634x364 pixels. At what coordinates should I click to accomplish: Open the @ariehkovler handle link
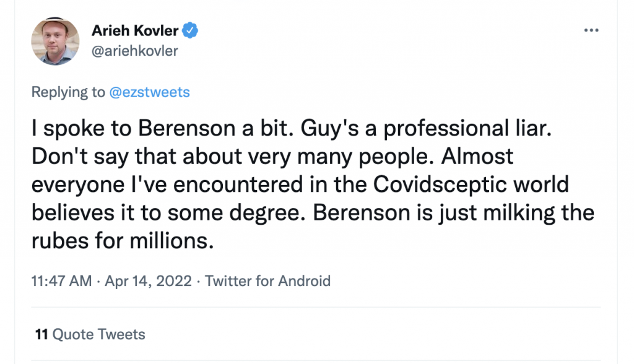[134, 51]
